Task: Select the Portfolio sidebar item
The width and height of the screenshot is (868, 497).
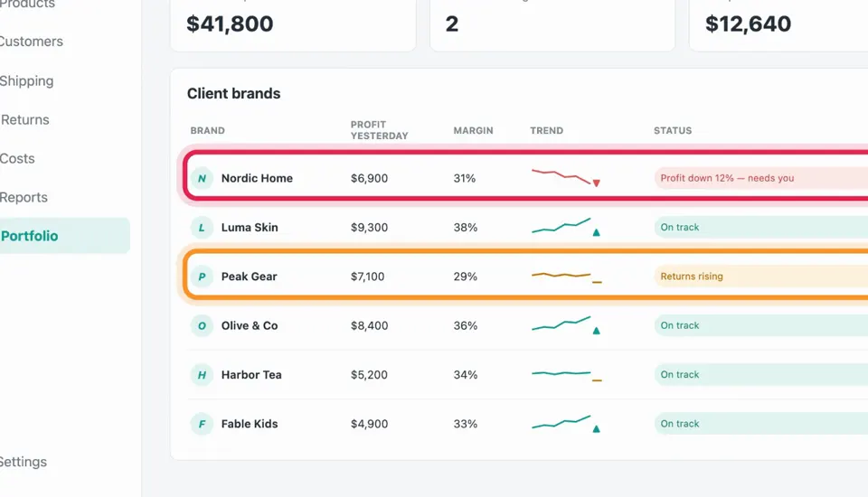Action: pos(65,236)
